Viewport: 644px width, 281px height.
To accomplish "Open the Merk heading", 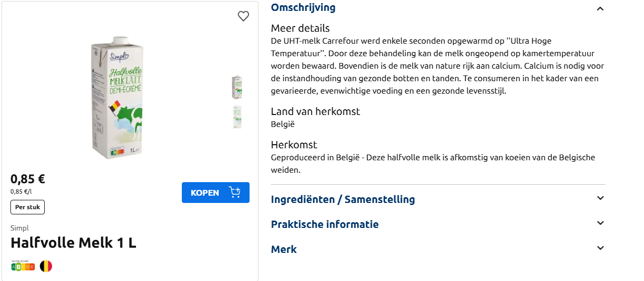I will coord(284,249).
